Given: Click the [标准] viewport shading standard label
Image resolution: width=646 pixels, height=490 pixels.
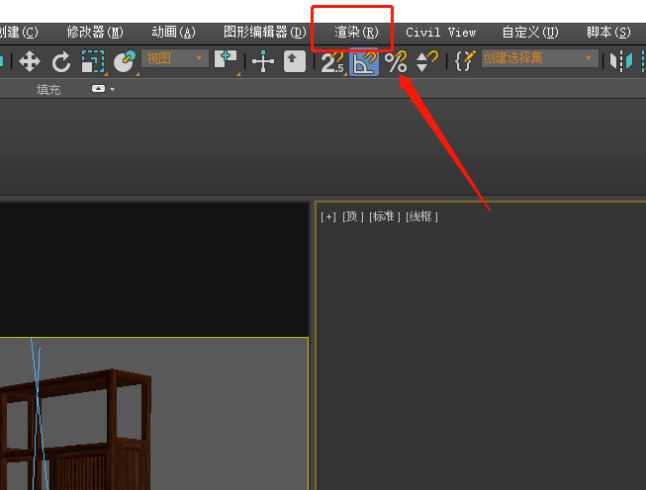Looking at the screenshot, I should 385,216.
